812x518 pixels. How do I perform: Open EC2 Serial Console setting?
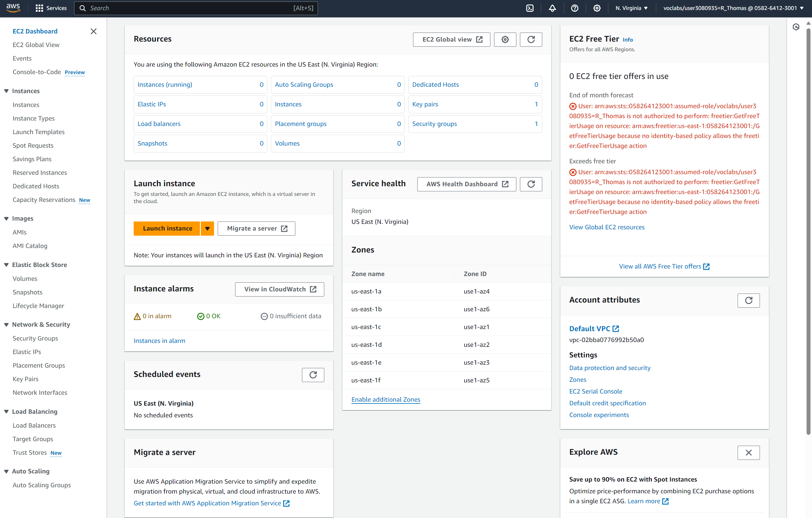(x=596, y=391)
